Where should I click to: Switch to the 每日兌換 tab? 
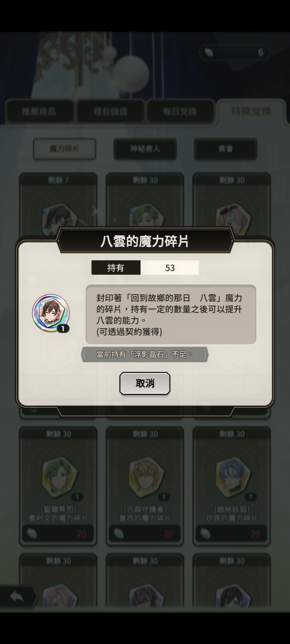tap(180, 111)
